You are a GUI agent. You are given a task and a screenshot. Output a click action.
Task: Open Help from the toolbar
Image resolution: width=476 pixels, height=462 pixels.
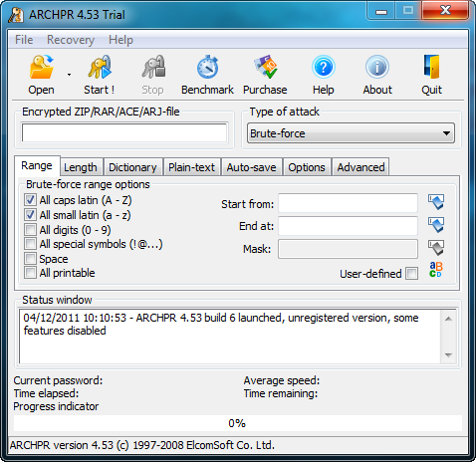click(x=324, y=76)
